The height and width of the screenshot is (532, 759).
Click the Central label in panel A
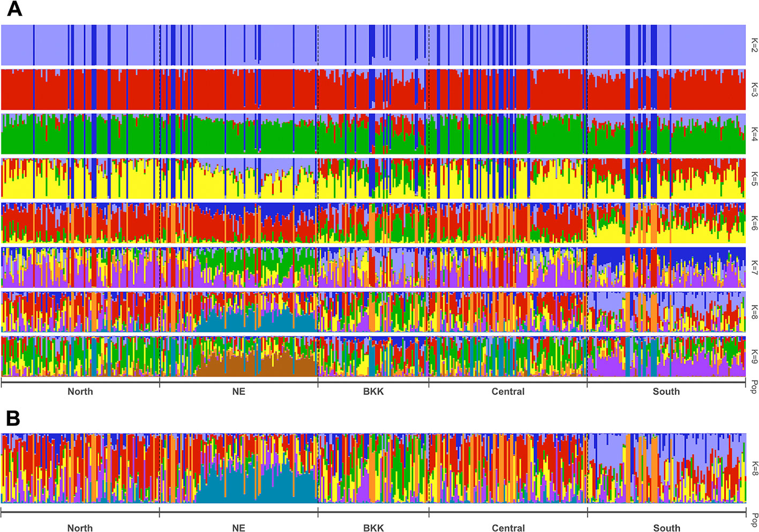click(508, 392)
